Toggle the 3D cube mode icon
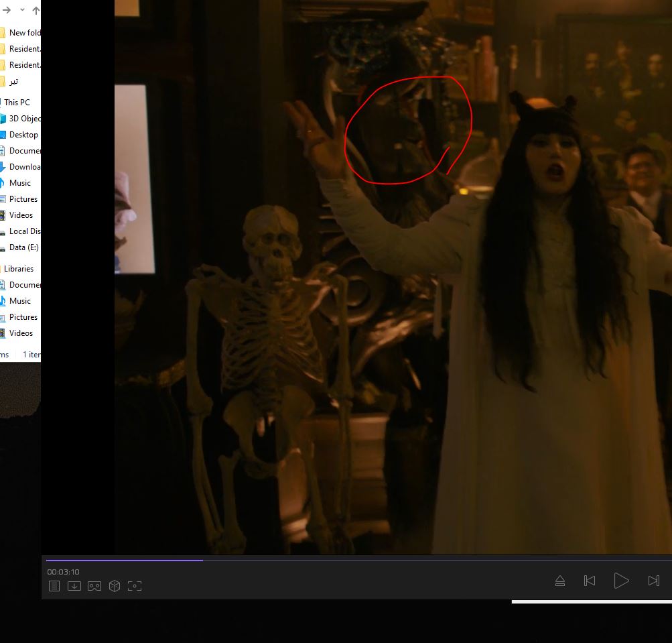The image size is (672, 643). point(115,586)
